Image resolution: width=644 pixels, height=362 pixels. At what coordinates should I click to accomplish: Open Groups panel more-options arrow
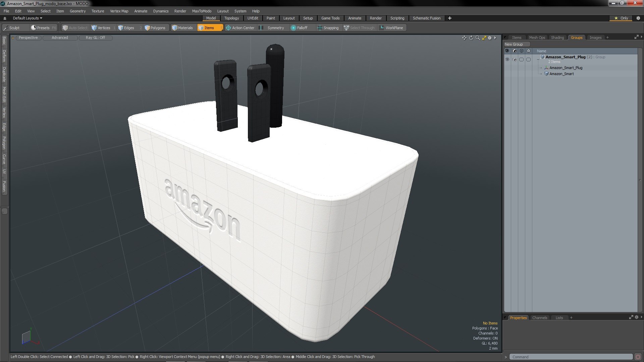(x=642, y=37)
